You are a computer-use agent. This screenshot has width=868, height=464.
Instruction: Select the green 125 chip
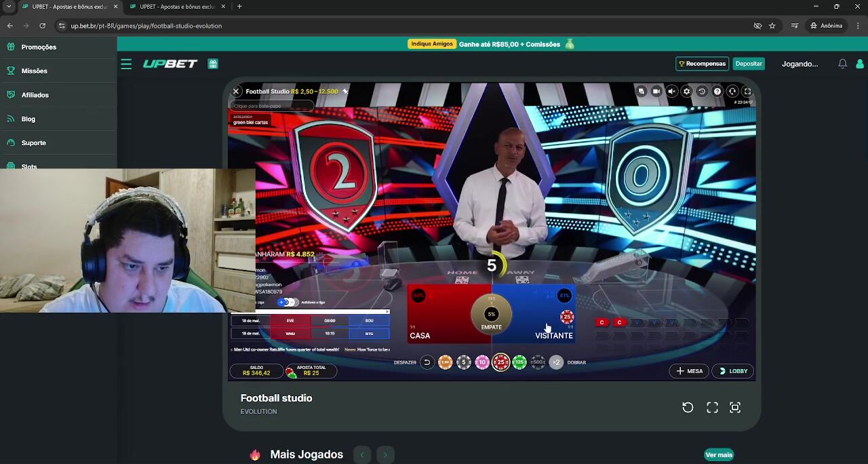point(519,362)
